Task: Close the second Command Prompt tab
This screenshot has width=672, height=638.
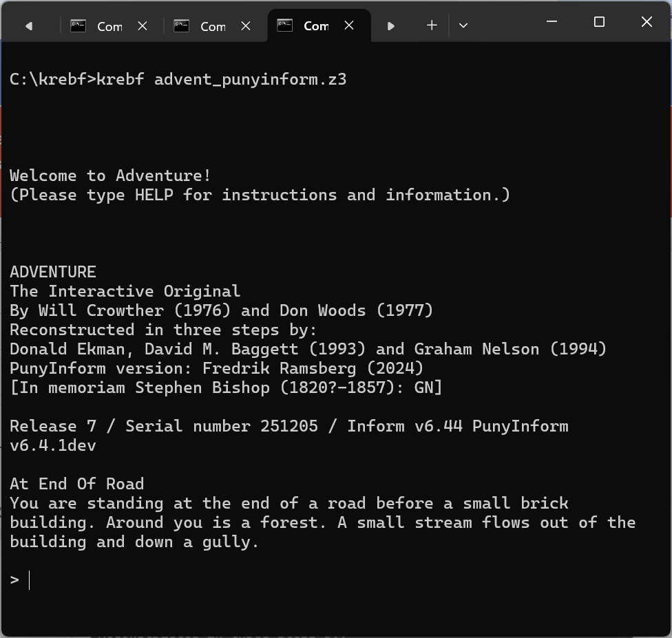Action: (246, 25)
